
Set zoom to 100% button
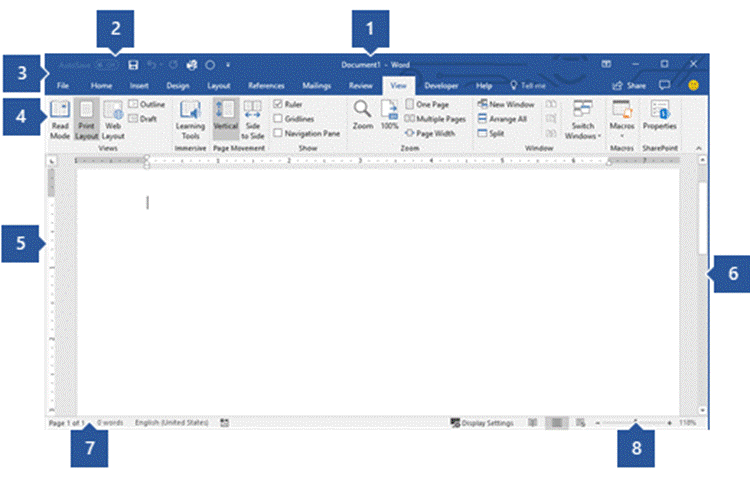tap(389, 115)
